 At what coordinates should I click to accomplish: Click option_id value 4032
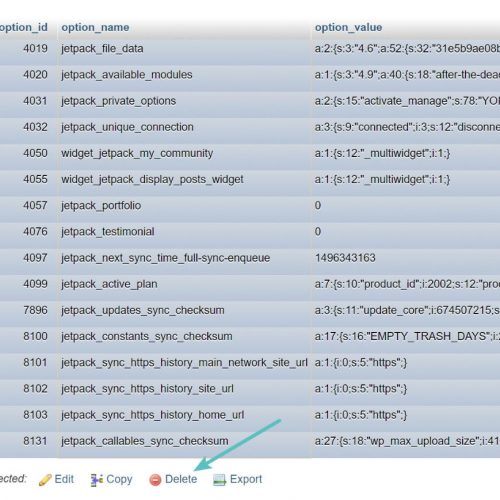click(x=35, y=127)
